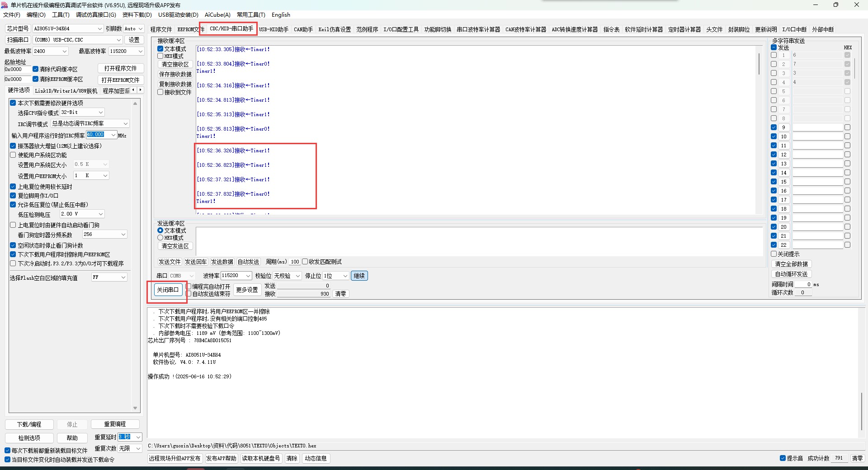Toggle 清除EEPROM缓冲区 checkbox
The height and width of the screenshot is (470, 868).
click(x=36, y=79)
